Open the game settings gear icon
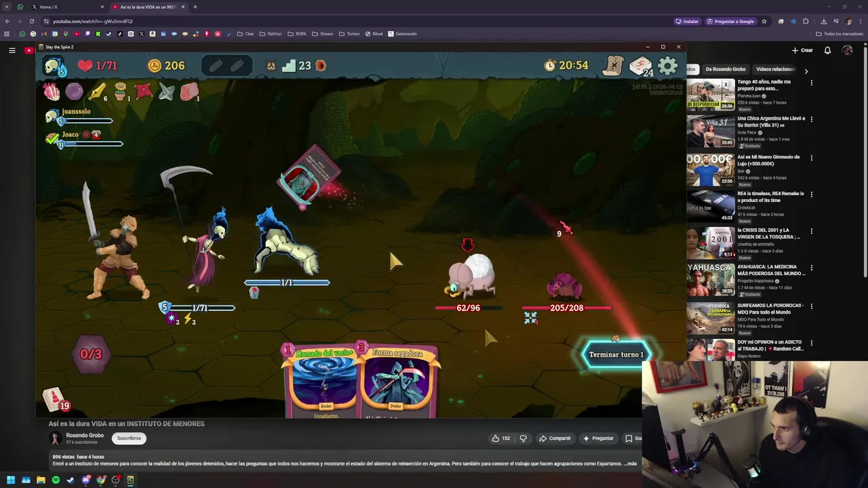The height and width of the screenshot is (488, 868). [x=668, y=65]
